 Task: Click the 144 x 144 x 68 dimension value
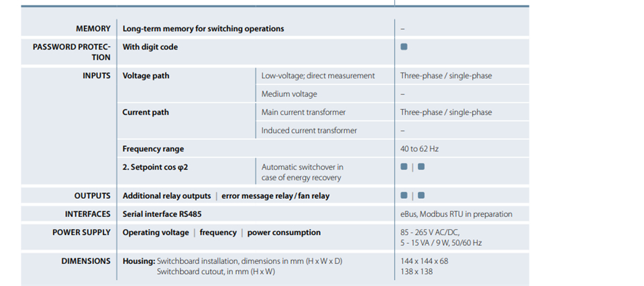click(x=425, y=261)
